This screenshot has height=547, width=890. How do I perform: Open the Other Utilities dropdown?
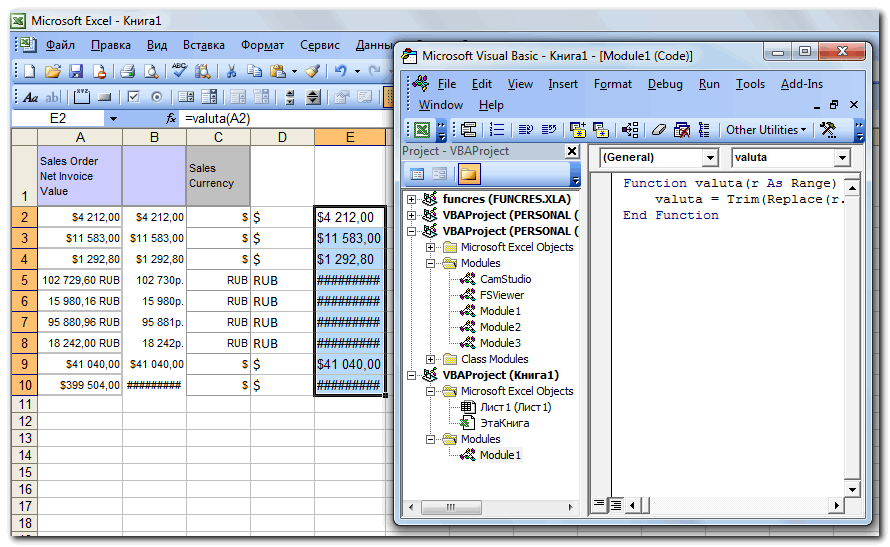[766, 130]
